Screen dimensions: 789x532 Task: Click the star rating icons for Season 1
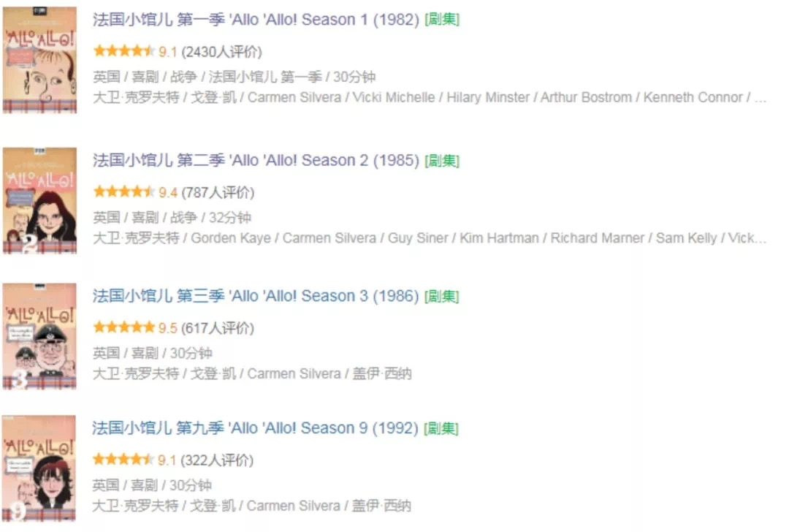(123, 51)
